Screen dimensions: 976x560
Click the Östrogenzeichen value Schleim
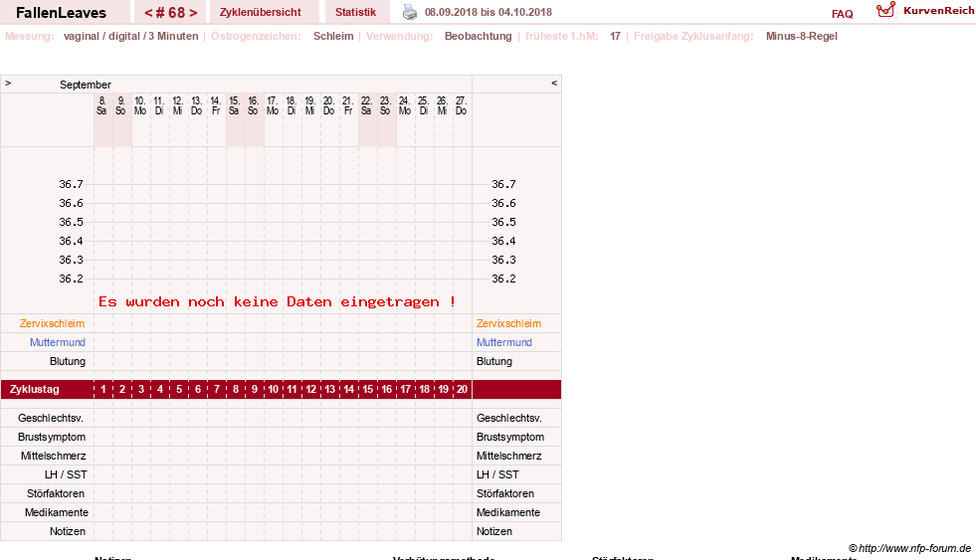[333, 36]
